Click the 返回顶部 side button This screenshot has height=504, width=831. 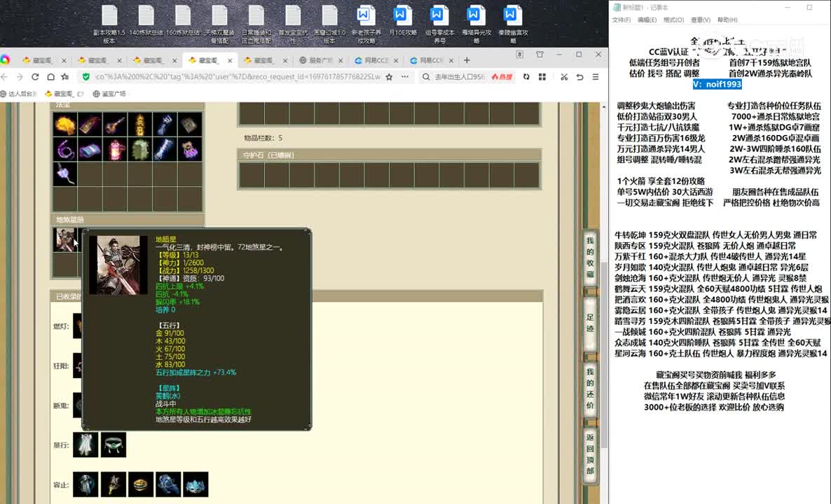click(x=590, y=454)
